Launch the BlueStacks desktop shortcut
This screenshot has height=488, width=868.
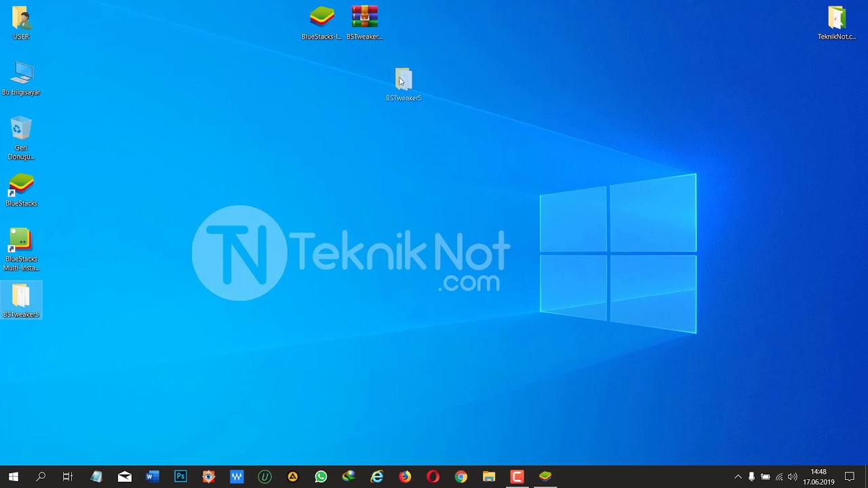(21, 190)
